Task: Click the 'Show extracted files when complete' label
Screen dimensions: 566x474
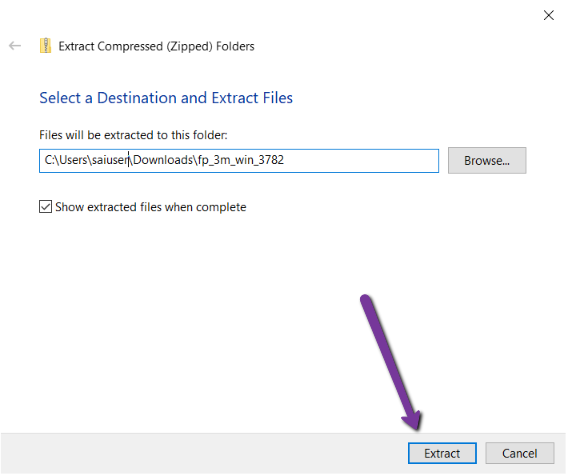Action: 151,207
